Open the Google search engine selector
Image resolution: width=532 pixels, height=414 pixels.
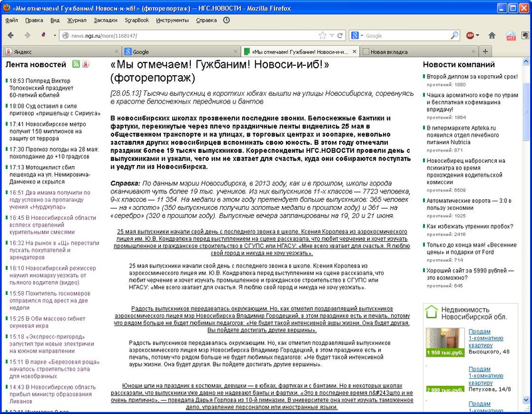(x=357, y=35)
